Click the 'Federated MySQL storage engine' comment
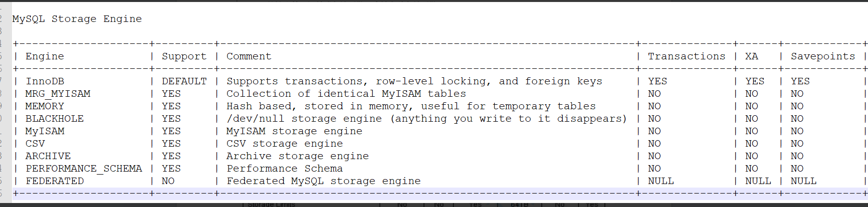 pos(323,181)
